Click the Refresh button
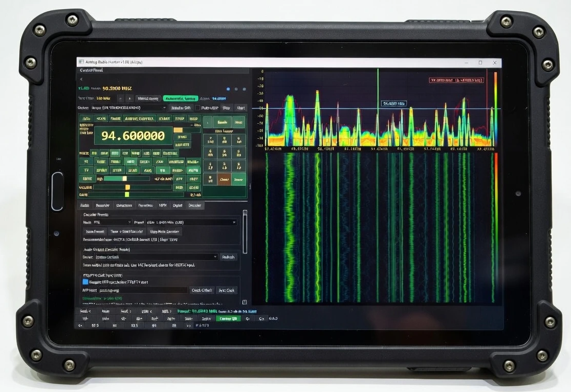 (x=228, y=257)
